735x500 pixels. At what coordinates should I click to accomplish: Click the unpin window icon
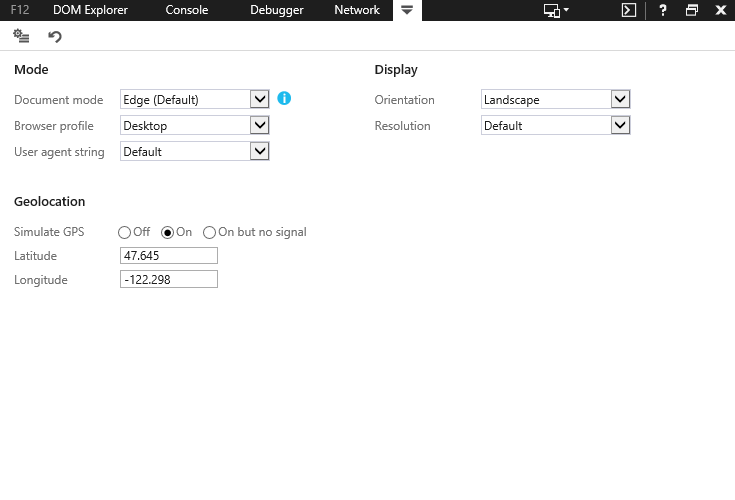pos(692,10)
